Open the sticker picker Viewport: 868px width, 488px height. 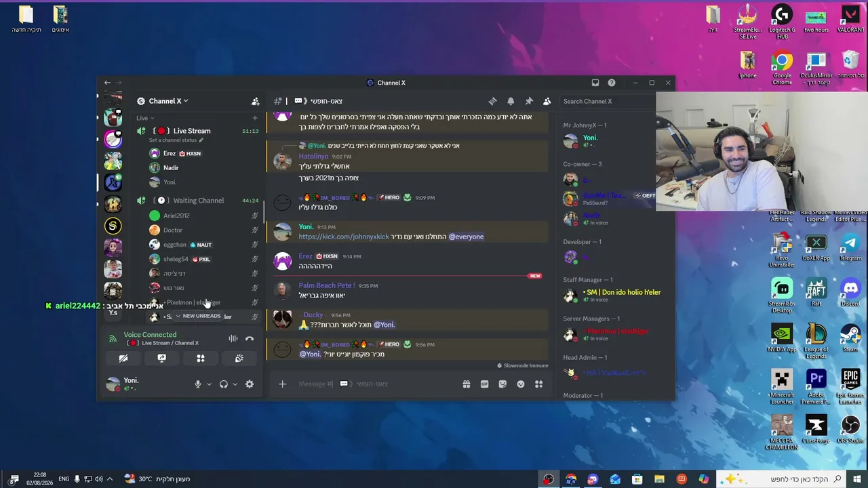point(502,384)
